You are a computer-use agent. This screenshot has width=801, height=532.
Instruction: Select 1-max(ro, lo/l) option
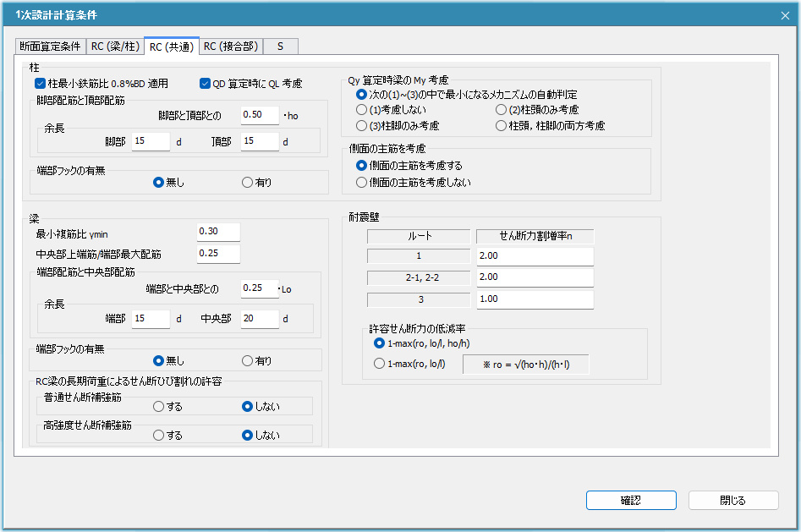pyautogui.click(x=409, y=364)
